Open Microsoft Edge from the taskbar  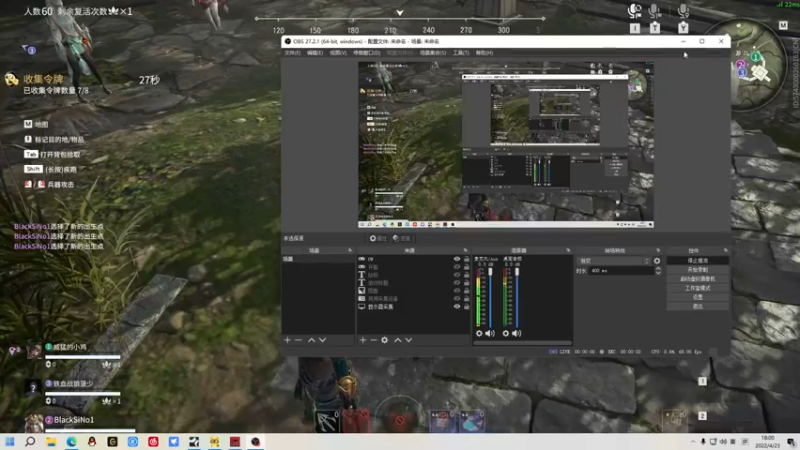(x=71, y=441)
